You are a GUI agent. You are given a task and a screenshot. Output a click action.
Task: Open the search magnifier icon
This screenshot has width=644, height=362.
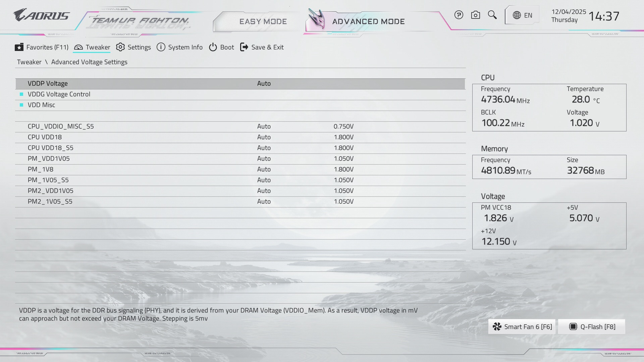click(492, 15)
